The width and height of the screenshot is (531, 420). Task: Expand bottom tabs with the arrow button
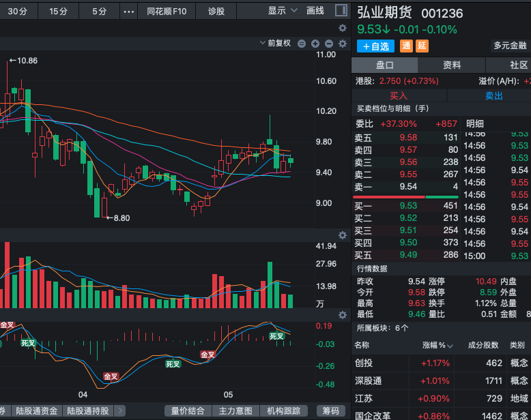pos(120,411)
